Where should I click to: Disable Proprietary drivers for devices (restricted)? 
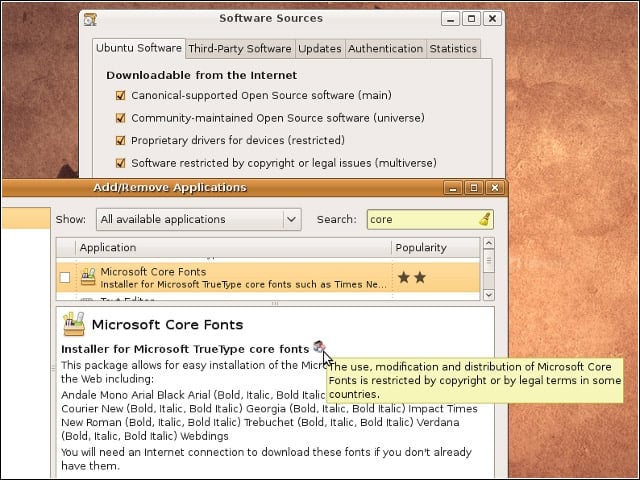coord(120,140)
